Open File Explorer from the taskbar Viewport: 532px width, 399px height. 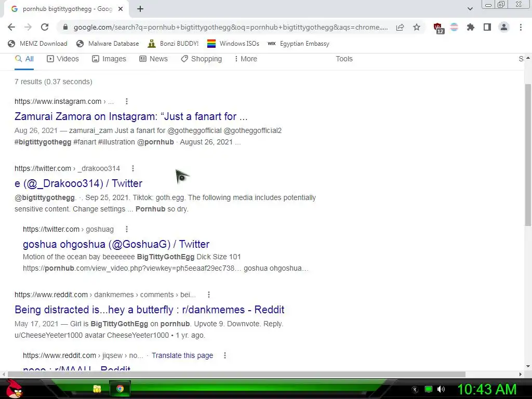(97, 389)
